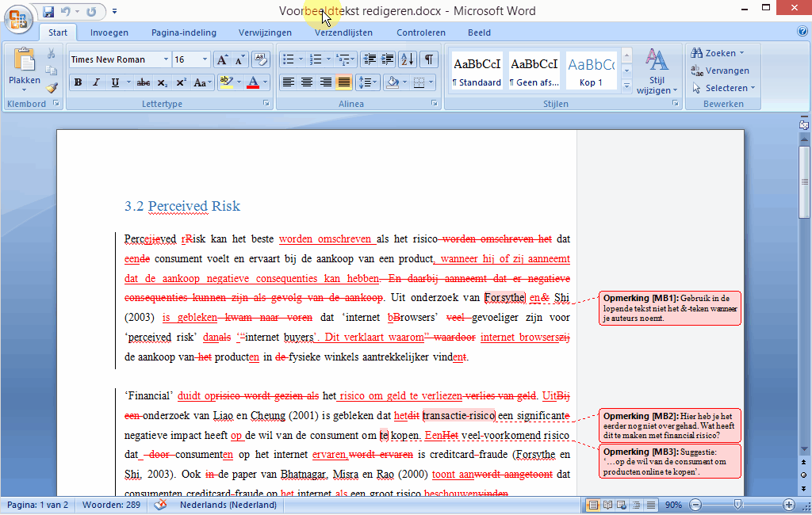Click the Nederlands (Nederland) language indicator
The width and height of the screenshot is (812, 515).
(x=228, y=505)
